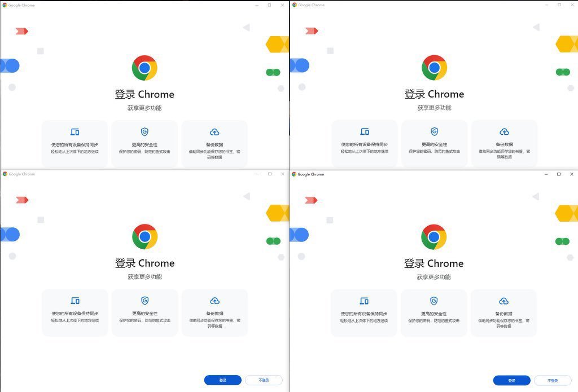Image resolution: width=578 pixels, height=392 pixels.
Task: Click the Chrome favicon in the bottom-right title bar
Action: tap(294, 174)
